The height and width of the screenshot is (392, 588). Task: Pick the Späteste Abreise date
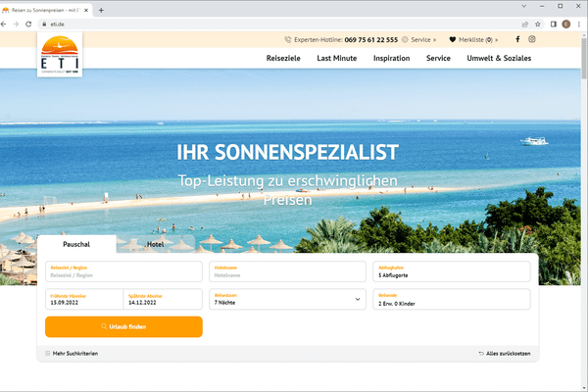[x=163, y=299]
